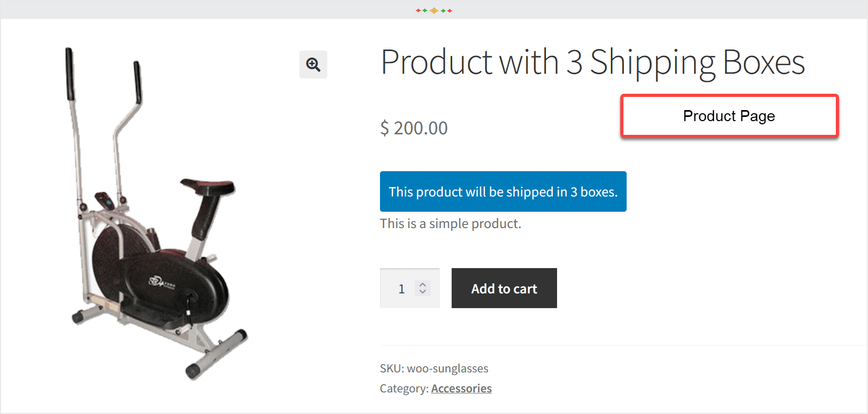Viewport: 868px width, 414px height.
Task: Open the Accessories category link
Action: [x=461, y=388]
